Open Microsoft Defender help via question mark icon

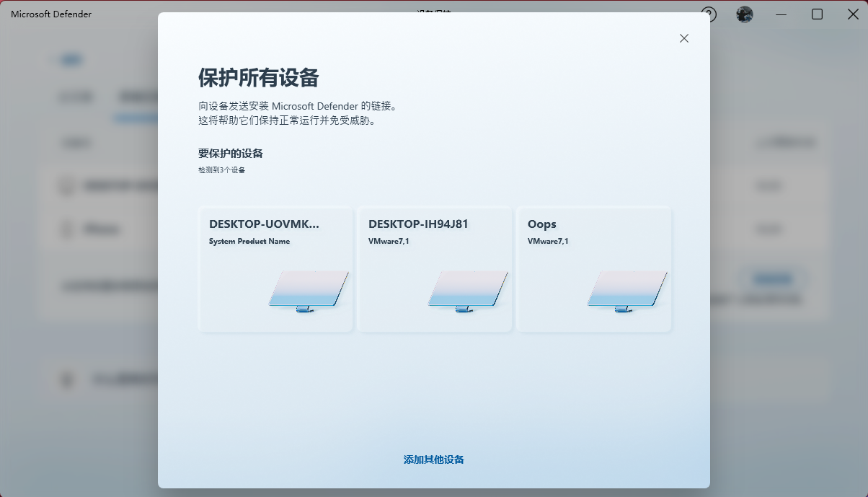(709, 14)
